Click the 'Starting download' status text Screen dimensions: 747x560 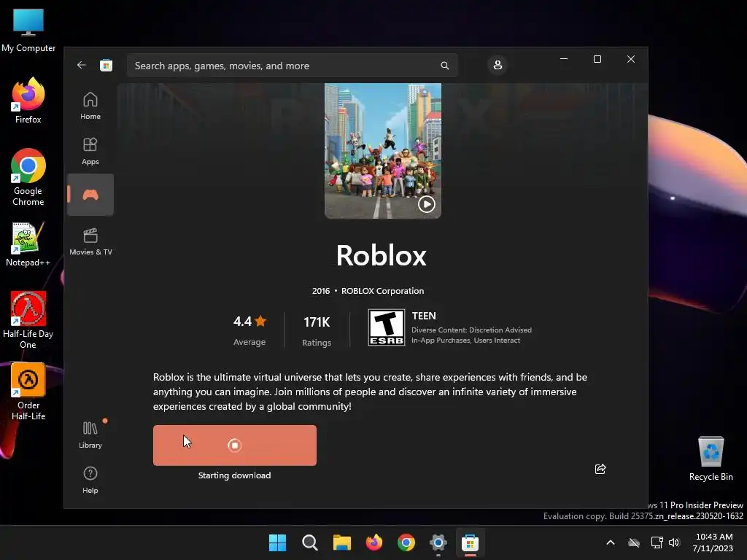[x=234, y=475]
